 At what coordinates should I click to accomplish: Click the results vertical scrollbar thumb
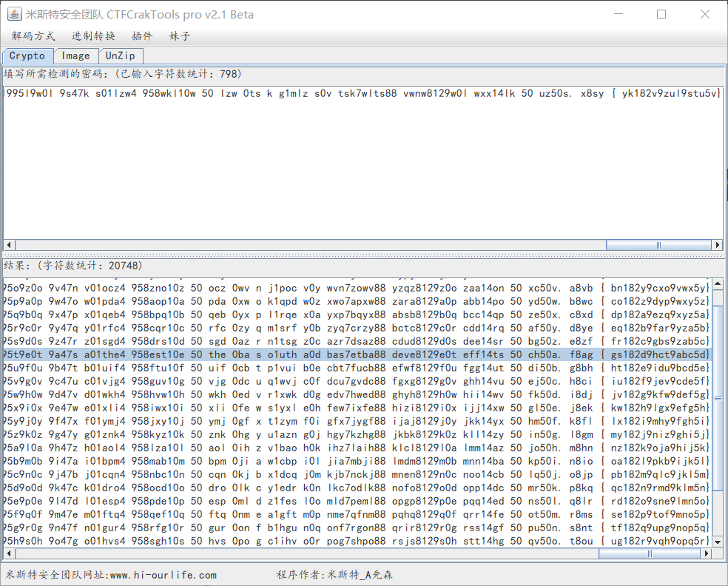pos(718,398)
